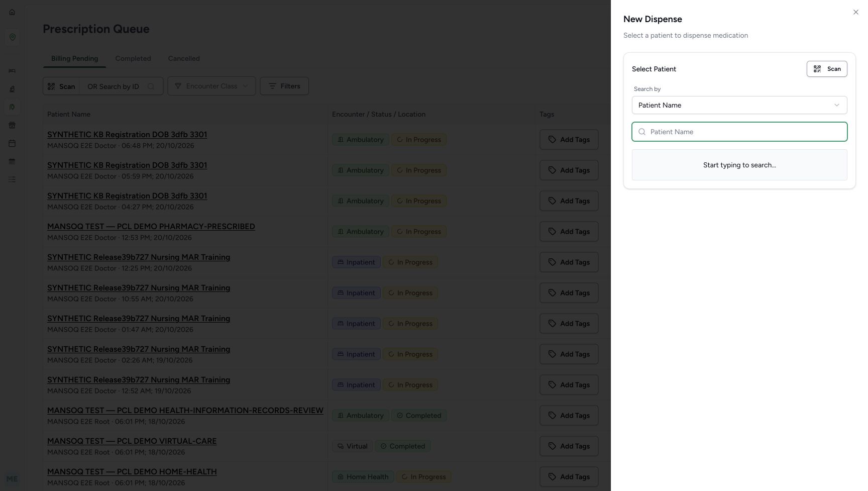Open the Filters button
The width and height of the screenshot is (868, 491).
pos(284,86)
